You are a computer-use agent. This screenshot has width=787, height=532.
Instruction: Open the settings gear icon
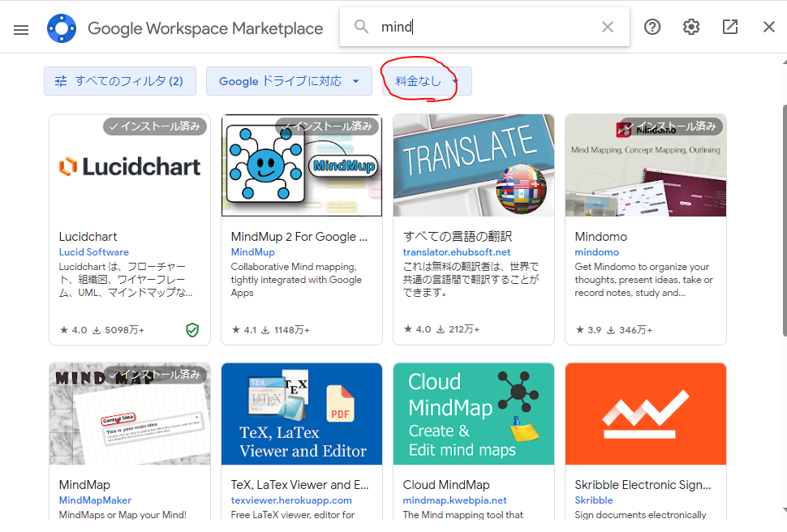pos(691,27)
